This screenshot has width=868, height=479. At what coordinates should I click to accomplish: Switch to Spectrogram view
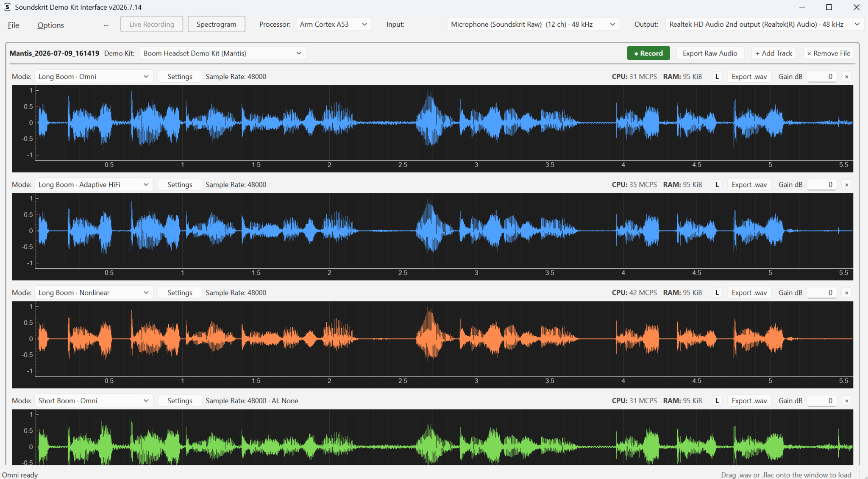coord(217,24)
